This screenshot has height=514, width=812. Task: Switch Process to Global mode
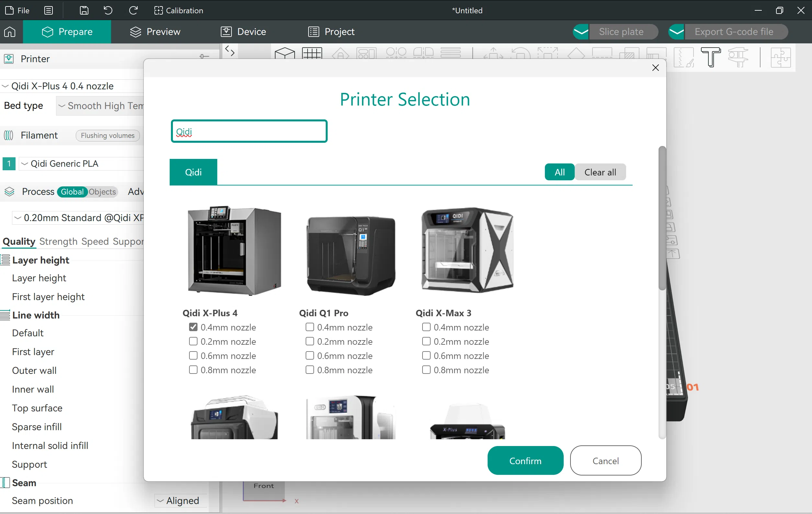click(72, 192)
